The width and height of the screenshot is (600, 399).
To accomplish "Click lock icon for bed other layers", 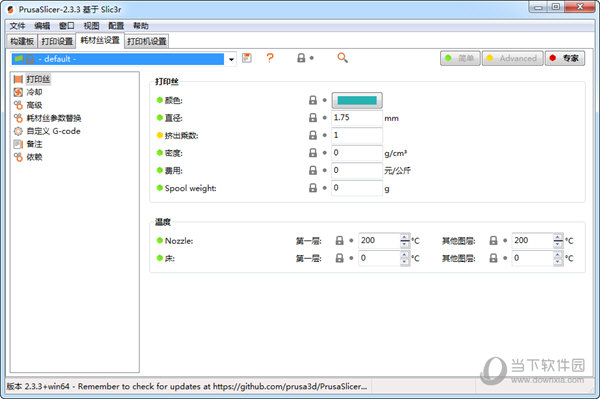I will pyautogui.click(x=494, y=258).
